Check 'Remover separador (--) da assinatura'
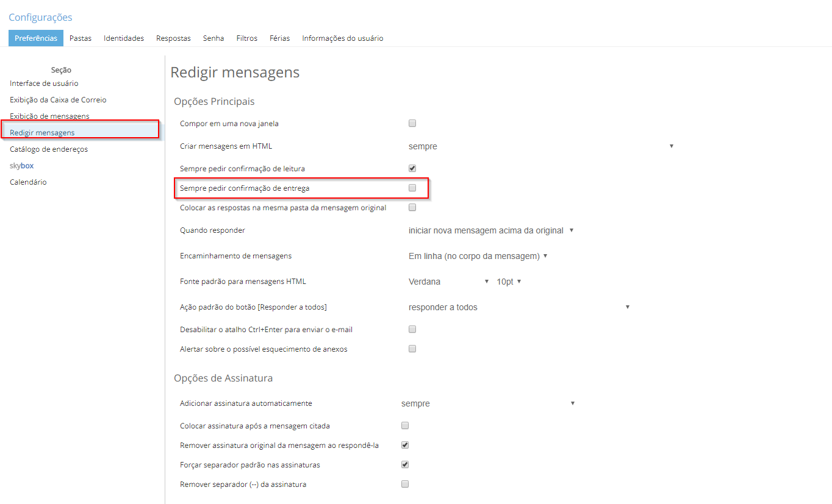This screenshot has height=504, width=832. (405, 484)
